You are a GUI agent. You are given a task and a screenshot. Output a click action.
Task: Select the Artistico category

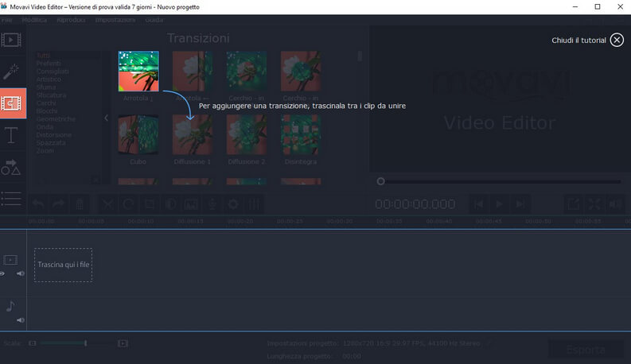point(49,79)
